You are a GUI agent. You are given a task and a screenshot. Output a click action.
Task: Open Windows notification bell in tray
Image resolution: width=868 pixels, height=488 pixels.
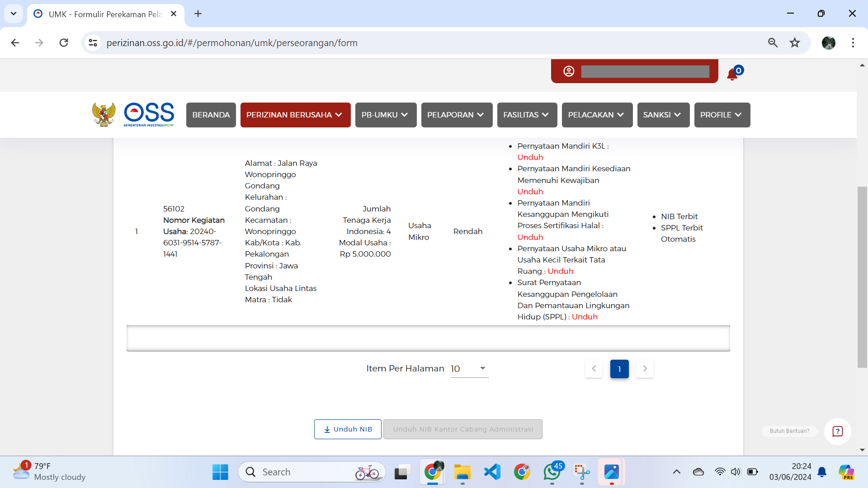pyautogui.click(x=822, y=472)
